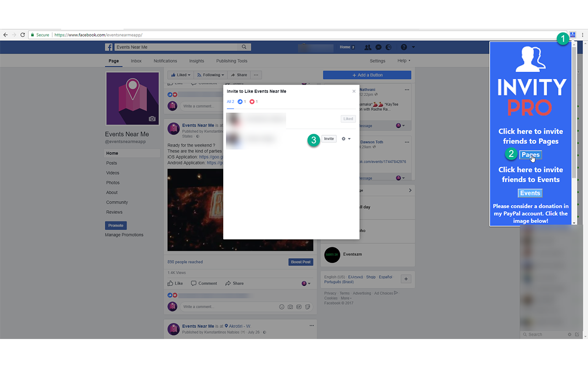Click the Pages button in Invity Pro popup
The width and height of the screenshot is (588, 368).
pos(531,155)
